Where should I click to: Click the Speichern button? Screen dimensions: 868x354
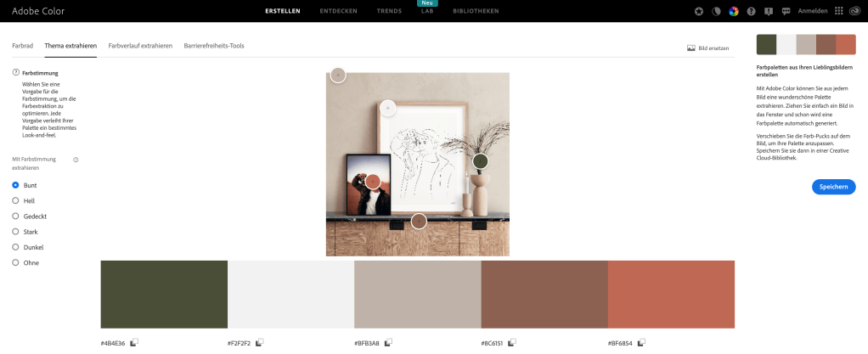(x=834, y=187)
